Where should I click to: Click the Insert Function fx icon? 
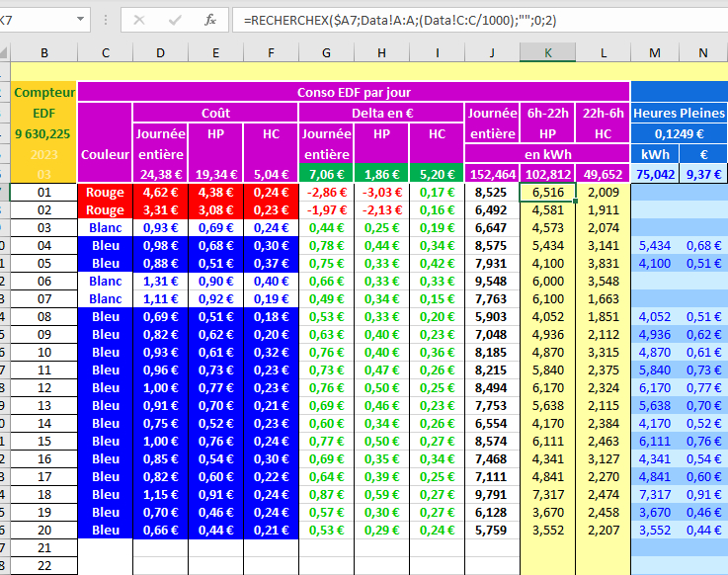point(209,20)
